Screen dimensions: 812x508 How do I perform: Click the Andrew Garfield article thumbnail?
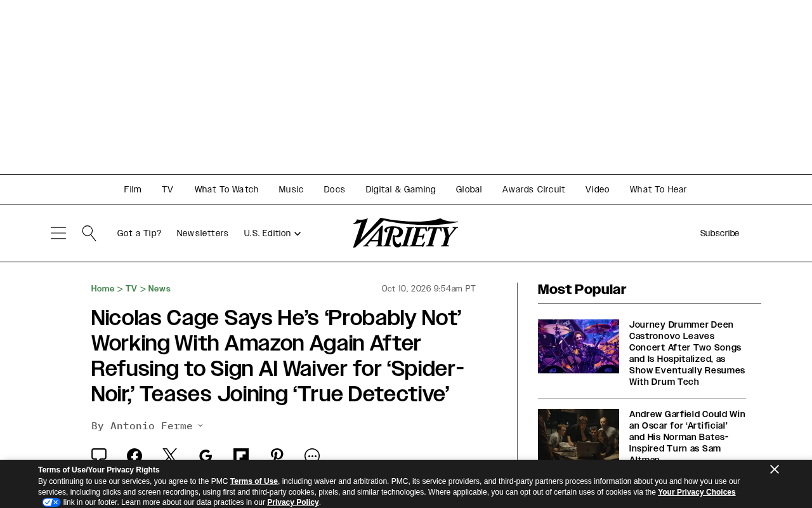tap(579, 434)
